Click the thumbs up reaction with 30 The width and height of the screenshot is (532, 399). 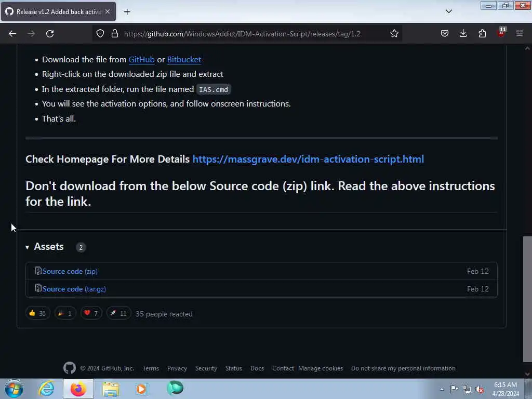point(37,313)
